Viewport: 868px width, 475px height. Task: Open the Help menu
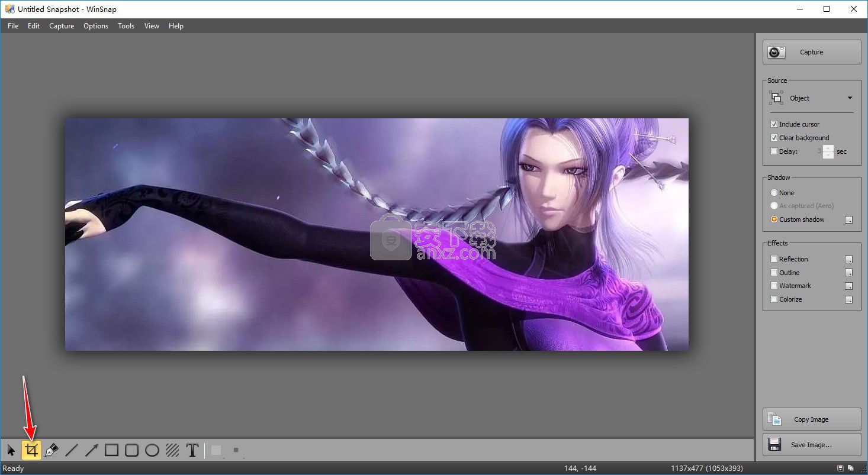[176, 26]
